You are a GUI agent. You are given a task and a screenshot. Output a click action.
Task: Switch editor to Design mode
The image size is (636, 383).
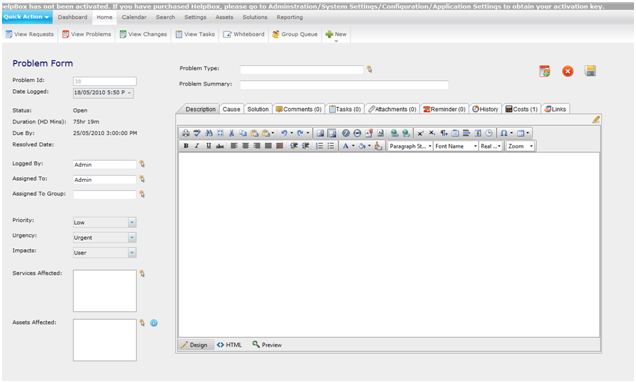click(195, 345)
